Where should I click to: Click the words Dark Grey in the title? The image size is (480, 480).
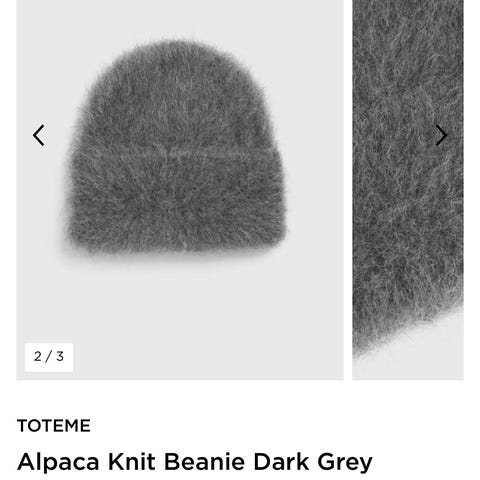(x=313, y=462)
